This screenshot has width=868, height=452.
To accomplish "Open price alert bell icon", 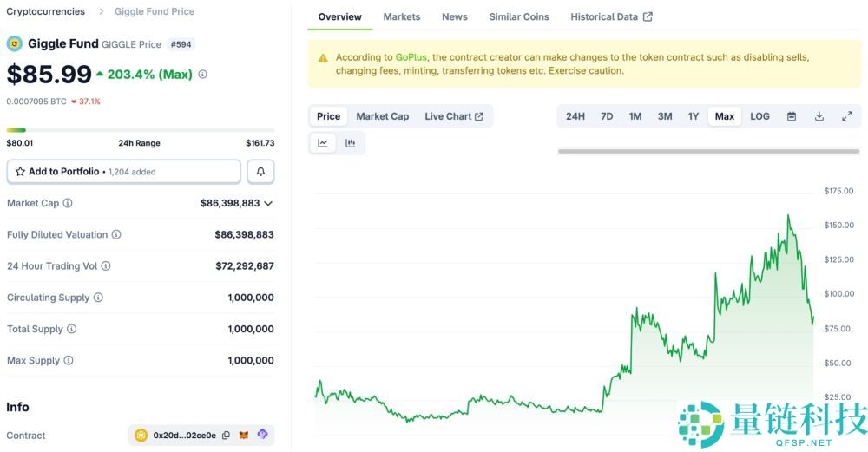I will pyautogui.click(x=260, y=172).
